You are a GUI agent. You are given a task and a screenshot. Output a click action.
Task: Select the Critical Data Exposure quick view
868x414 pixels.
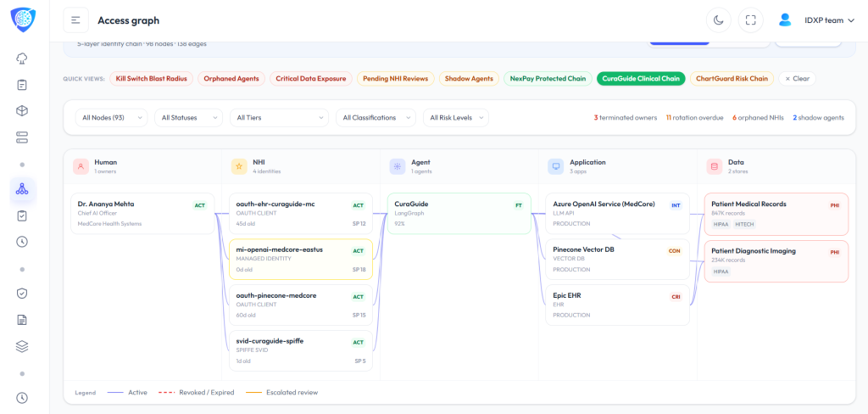point(311,79)
